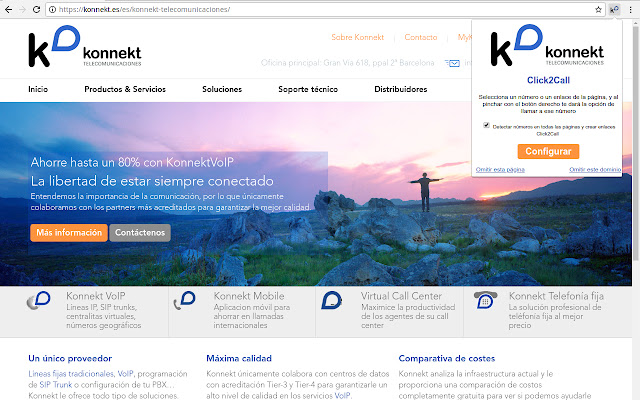
Task: Click the 'SIP Trunk' link in paragraph
Action: click(56, 384)
